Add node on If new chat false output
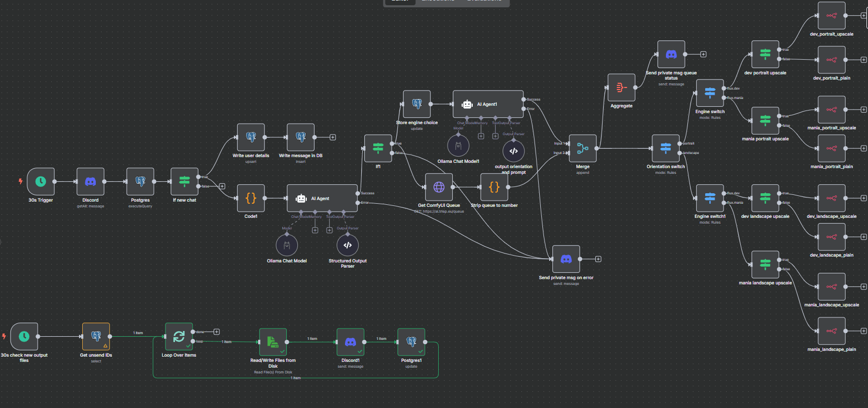Screen dimensions: 868x408 coord(222,186)
